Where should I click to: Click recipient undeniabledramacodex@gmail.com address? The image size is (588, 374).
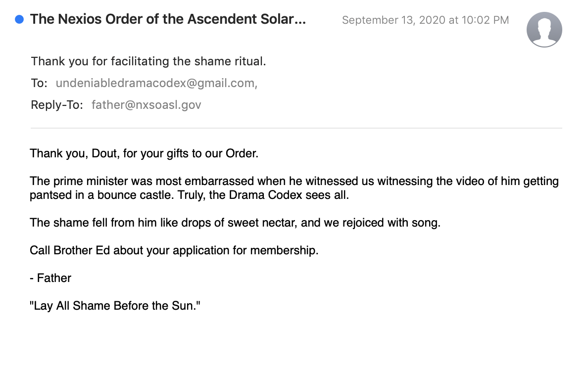pyautogui.click(x=156, y=83)
